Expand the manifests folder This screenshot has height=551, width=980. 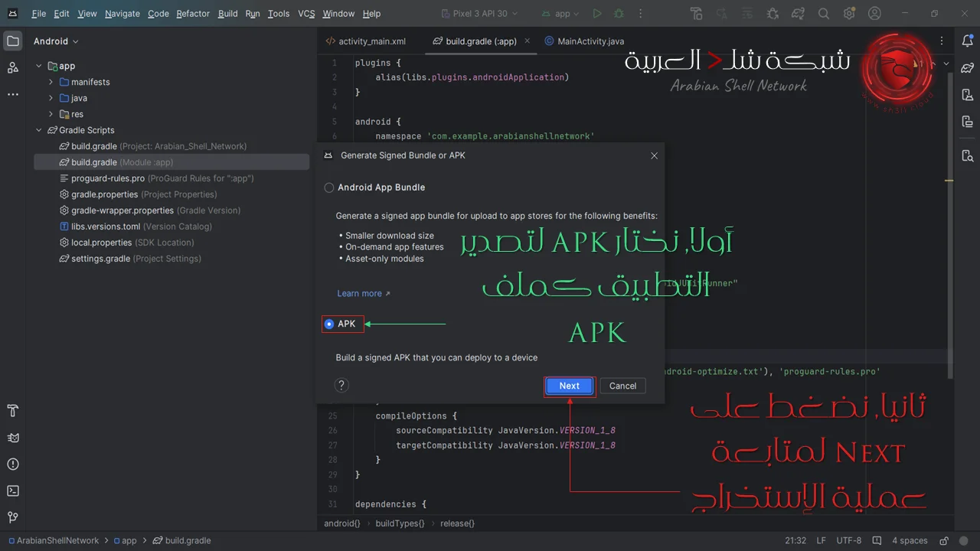coord(51,82)
